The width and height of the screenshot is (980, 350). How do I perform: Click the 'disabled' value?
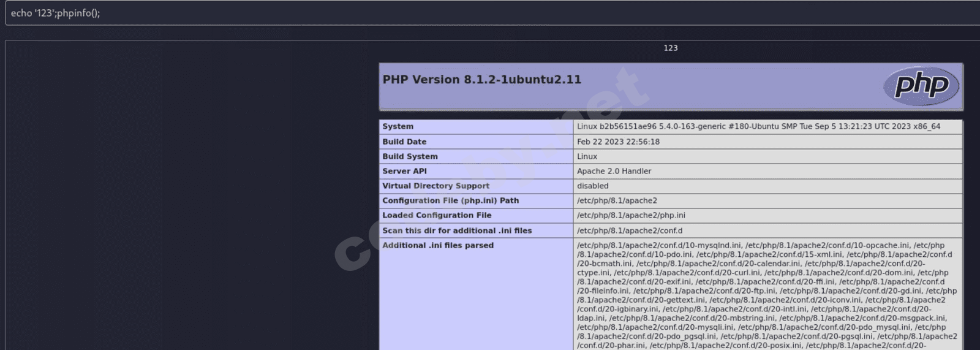tap(592, 186)
